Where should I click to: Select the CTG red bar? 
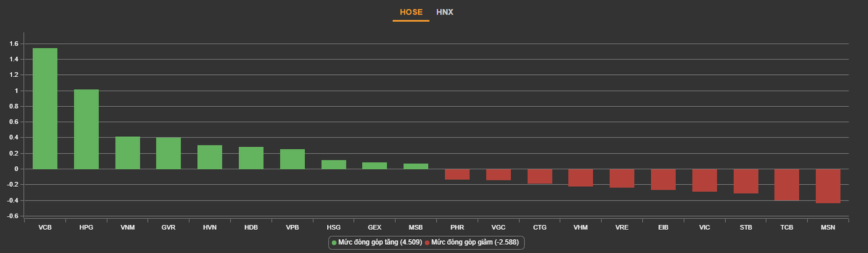tap(540, 176)
